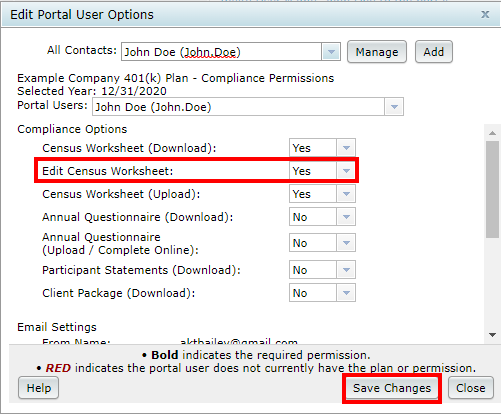
Task: Click the vertical scrollbar thumb
Action: click(x=492, y=189)
